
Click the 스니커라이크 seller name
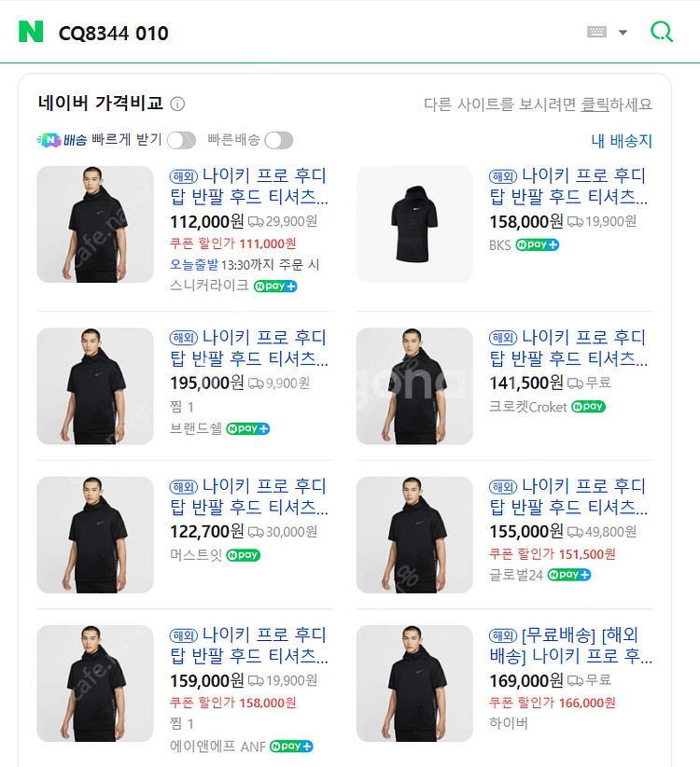point(209,286)
